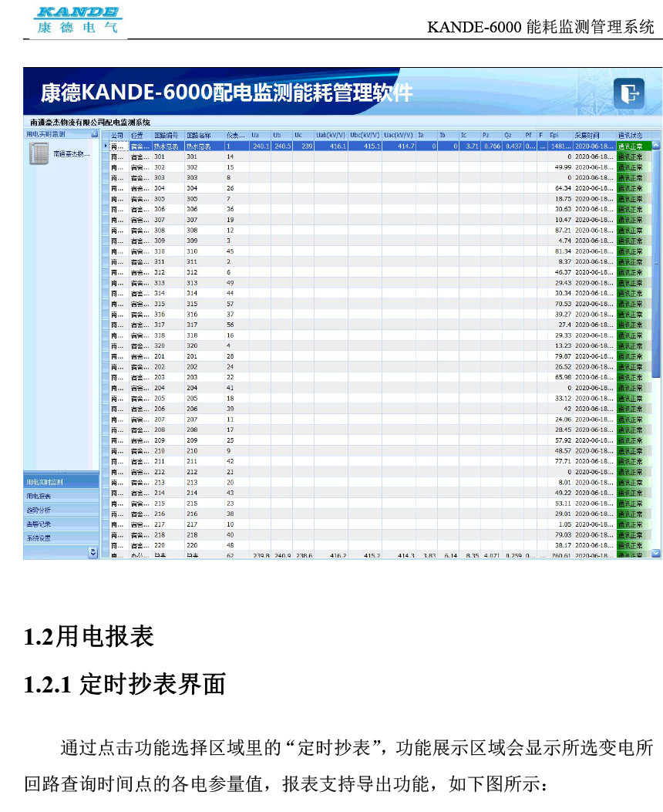Sort by the Ic column header
663x812 pixels.
click(x=469, y=135)
